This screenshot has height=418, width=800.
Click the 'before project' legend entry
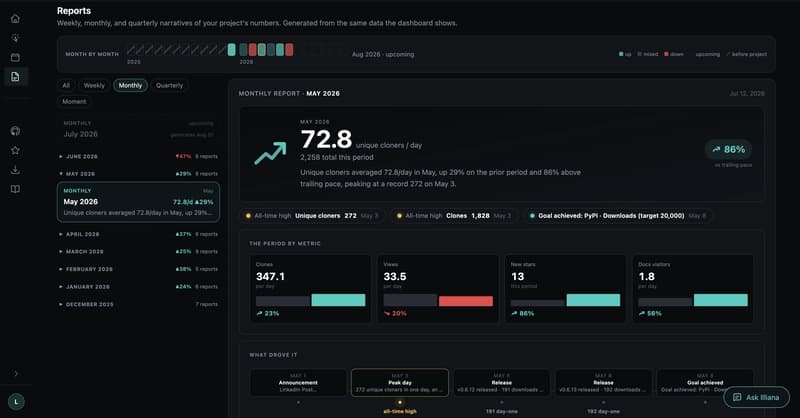pos(747,54)
